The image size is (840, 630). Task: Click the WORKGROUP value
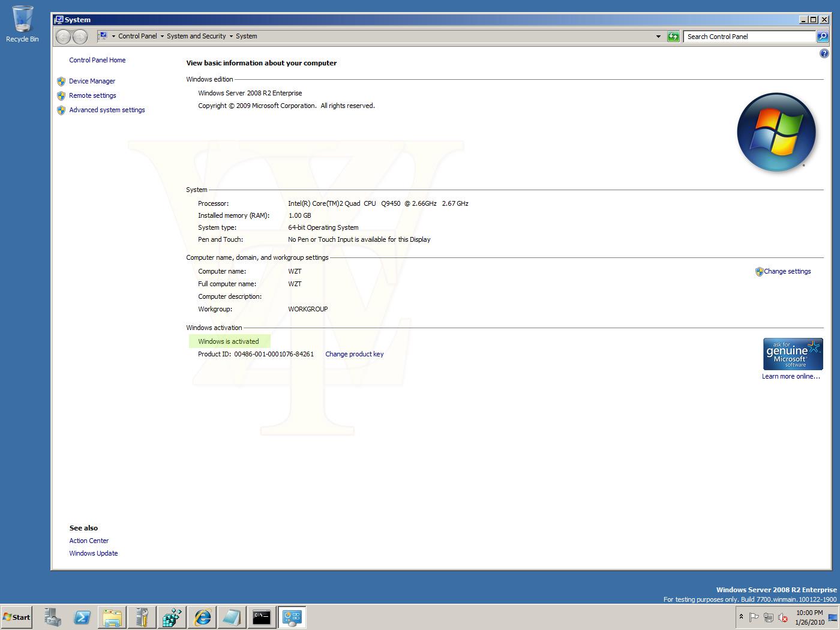(x=308, y=309)
